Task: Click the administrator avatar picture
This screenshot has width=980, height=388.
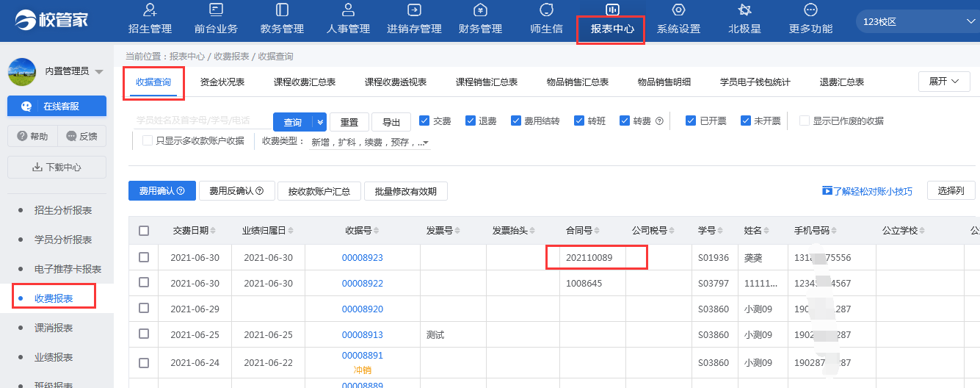Action: tap(22, 71)
